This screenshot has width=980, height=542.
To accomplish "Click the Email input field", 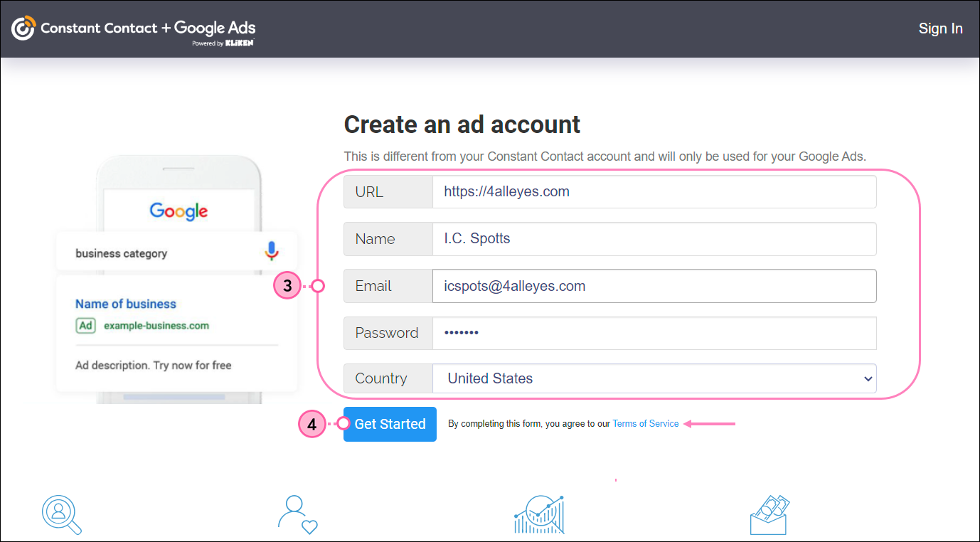I will (654, 286).
